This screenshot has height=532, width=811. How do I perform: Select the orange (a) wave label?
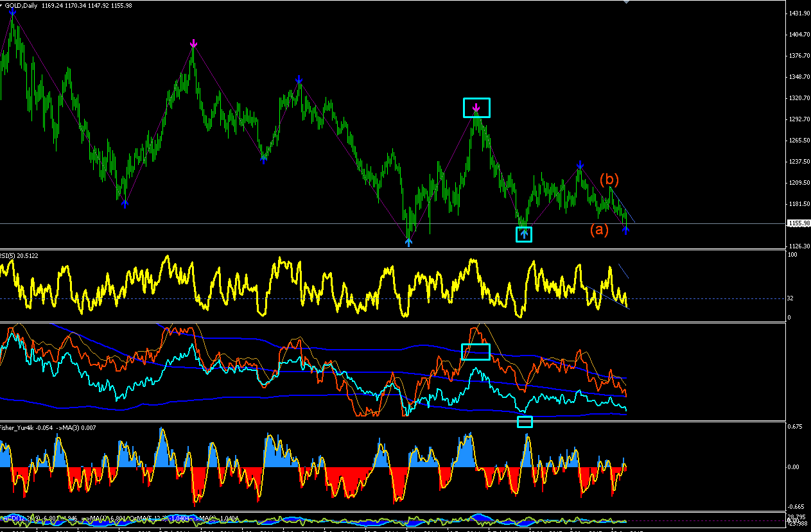tap(599, 229)
